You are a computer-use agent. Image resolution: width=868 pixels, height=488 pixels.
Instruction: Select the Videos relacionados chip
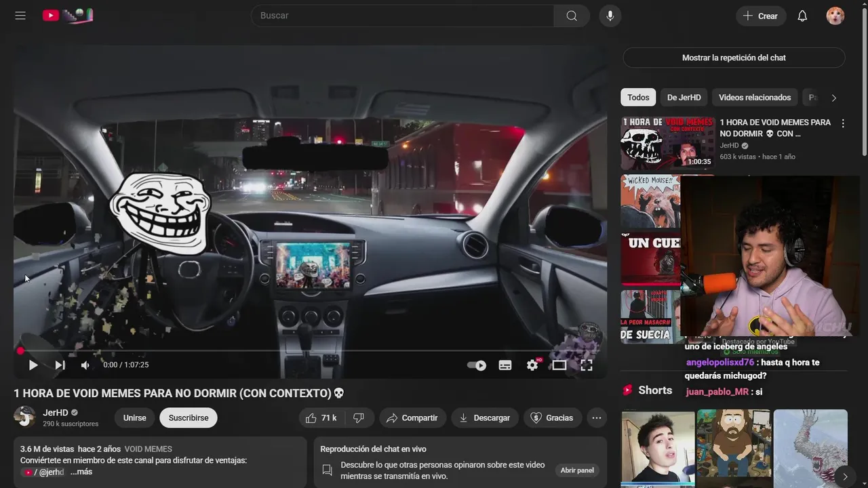pos(755,98)
